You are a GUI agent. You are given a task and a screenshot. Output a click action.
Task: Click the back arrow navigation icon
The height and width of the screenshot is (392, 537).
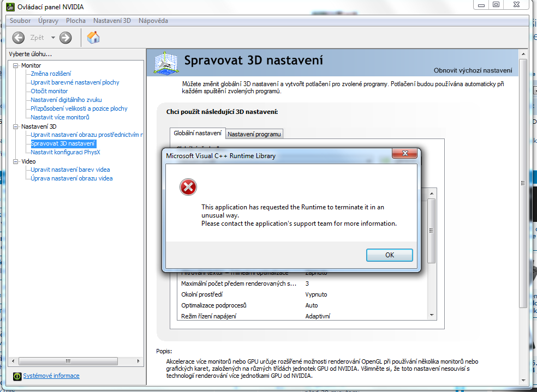point(19,38)
